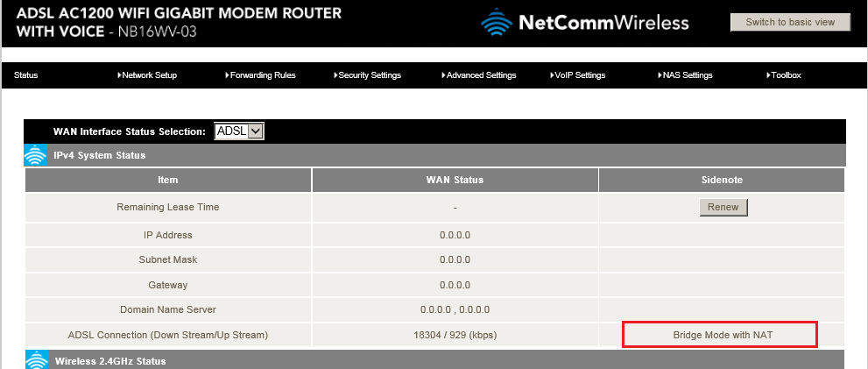Click the IPv4 System Status section header
Viewport: 868px width, 369px height.
(435, 155)
